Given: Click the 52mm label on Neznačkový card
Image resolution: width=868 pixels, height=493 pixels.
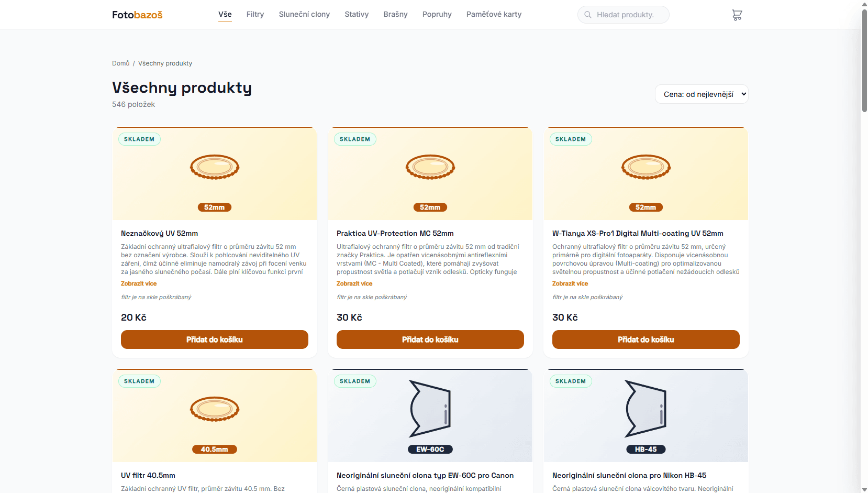Looking at the screenshot, I should pyautogui.click(x=215, y=207).
